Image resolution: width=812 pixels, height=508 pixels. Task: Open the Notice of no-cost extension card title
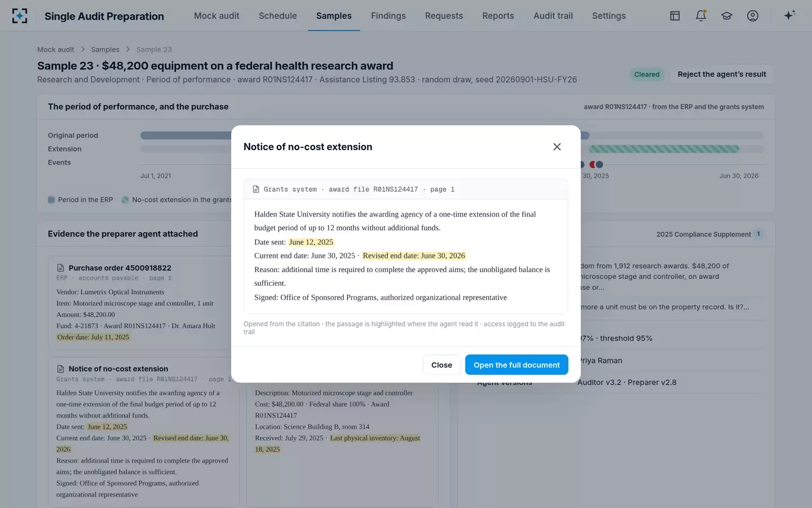click(x=118, y=369)
